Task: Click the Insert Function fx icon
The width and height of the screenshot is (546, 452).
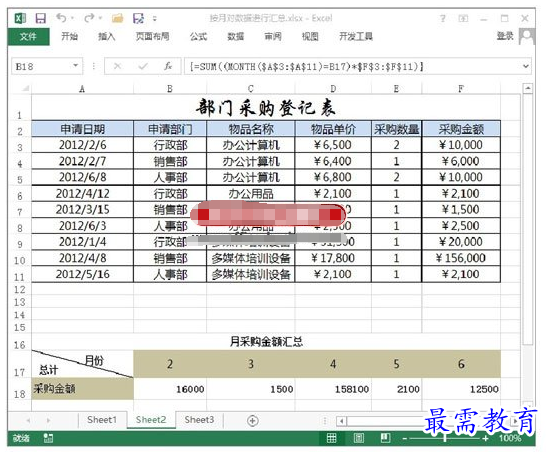Action: (168, 66)
